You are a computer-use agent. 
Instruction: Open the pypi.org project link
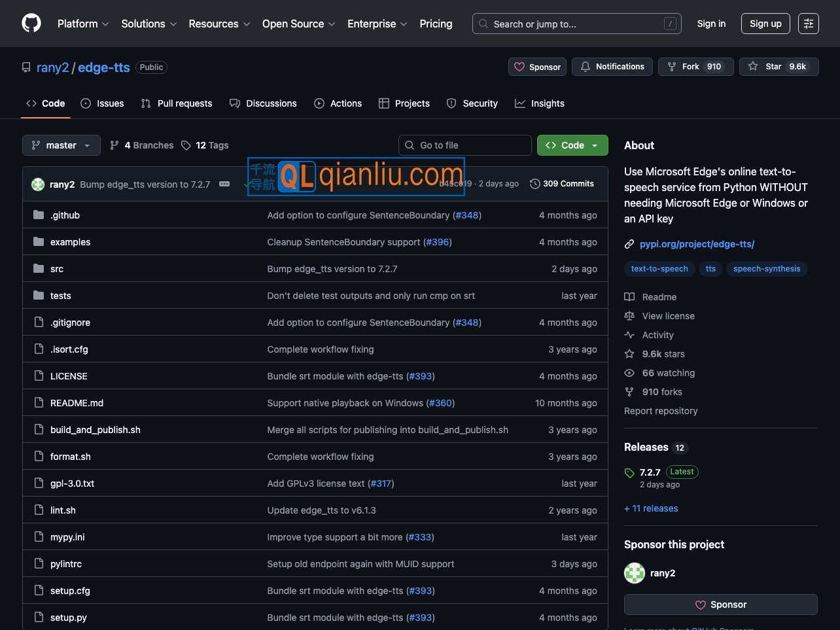pyautogui.click(x=697, y=244)
